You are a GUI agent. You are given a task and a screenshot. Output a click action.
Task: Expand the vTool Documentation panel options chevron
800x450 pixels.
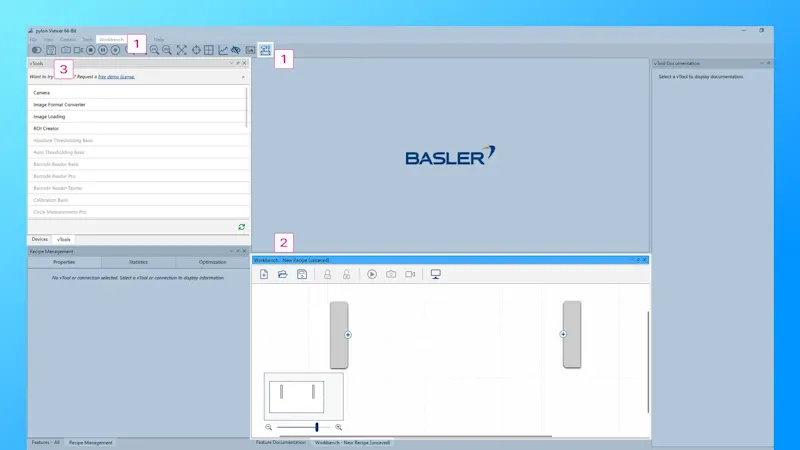click(x=762, y=63)
